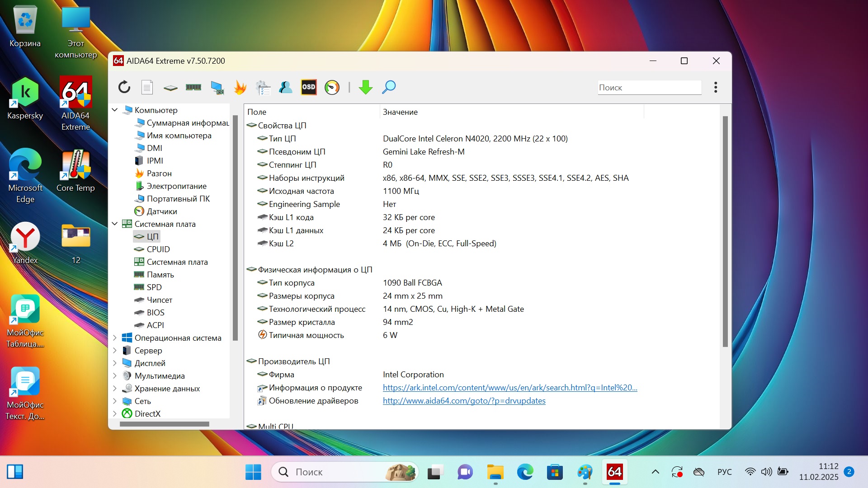The width and height of the screenshot is (868, 488).
Task: Open File Explorer from the taskbar
Action: [495, 472]
